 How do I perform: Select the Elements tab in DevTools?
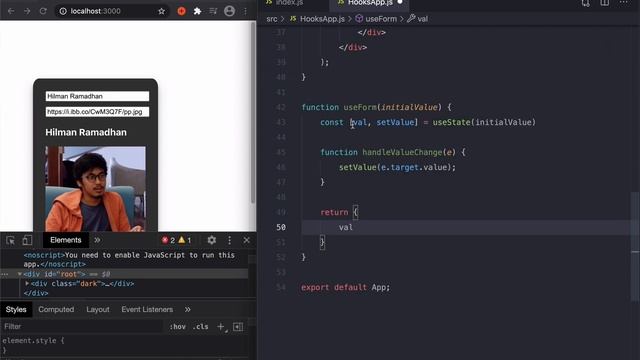(65, 240)
